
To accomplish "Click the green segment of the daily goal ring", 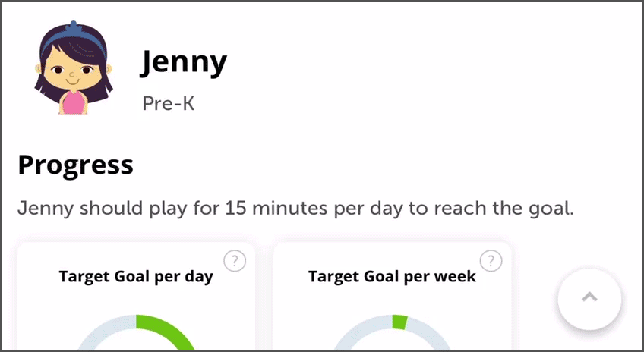I will click(x=169, y=328).
